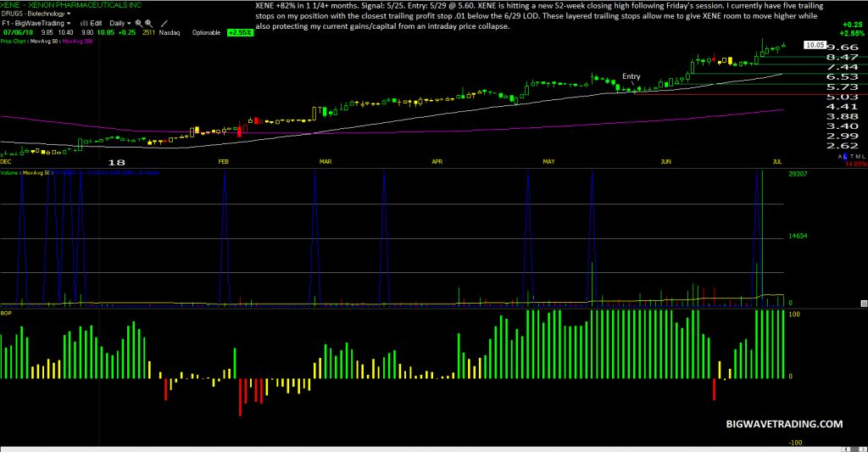Click the blue AVGC10 condition legend label

point(106,173)
